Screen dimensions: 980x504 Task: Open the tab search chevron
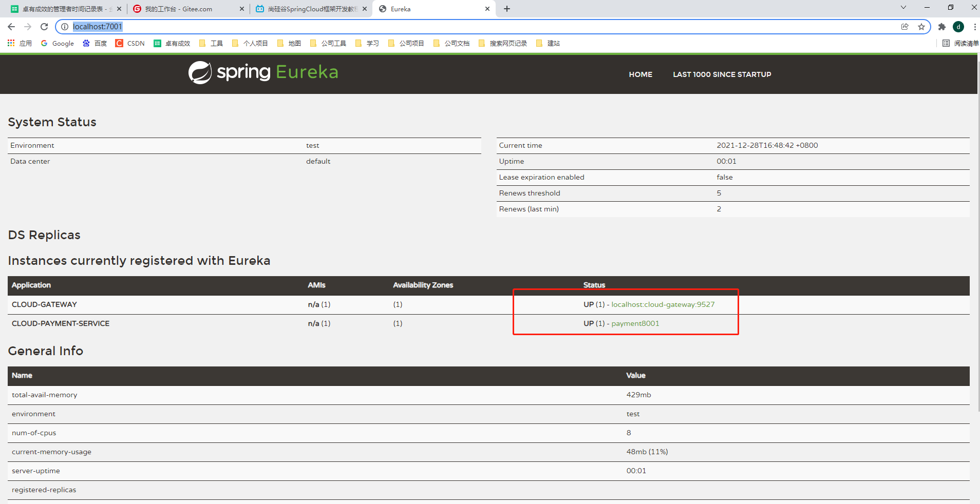[x=903, y=7]
